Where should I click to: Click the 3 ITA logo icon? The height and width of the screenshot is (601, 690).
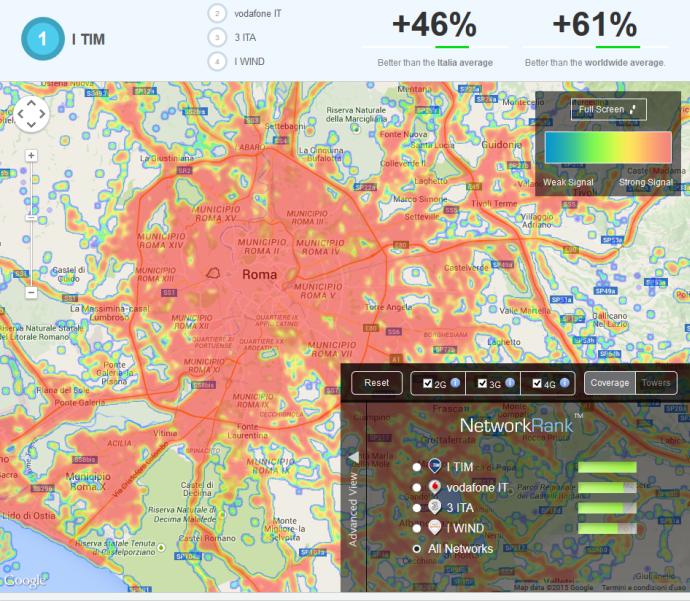click(x=435, y=506)
